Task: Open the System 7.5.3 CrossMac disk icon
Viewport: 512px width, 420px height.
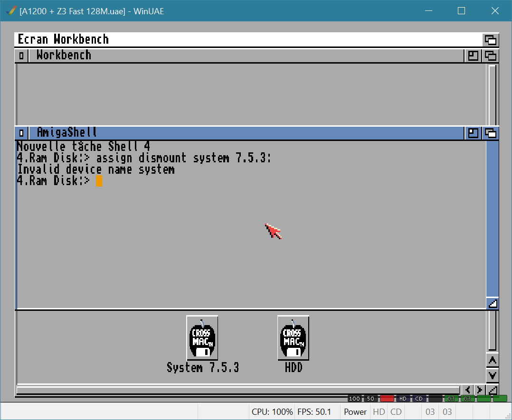Action: click(202, 338)
